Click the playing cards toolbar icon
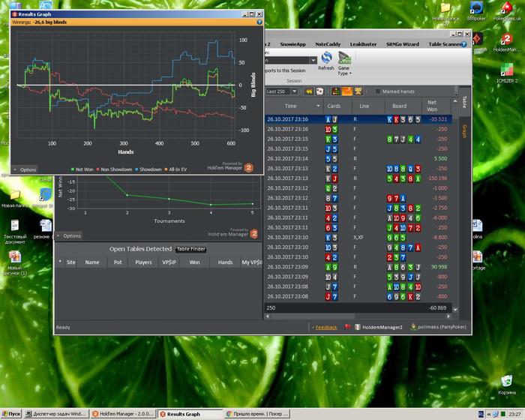This screenshot has width=525, height=420. coord(319,91)
